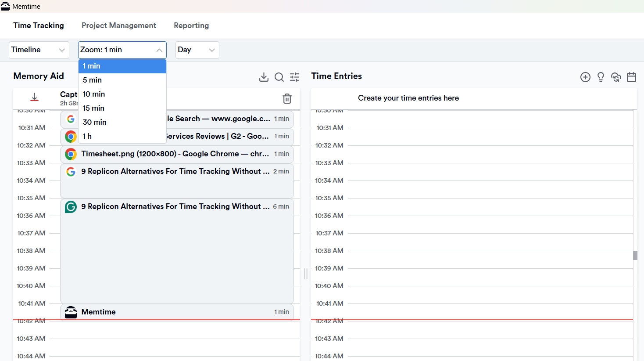
Task: Click Memory Aid heading
Action: (39, 76)
